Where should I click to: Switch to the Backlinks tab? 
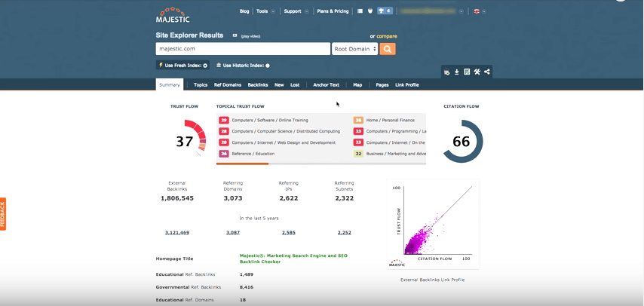pyautogui.click(x=257, y=85)
